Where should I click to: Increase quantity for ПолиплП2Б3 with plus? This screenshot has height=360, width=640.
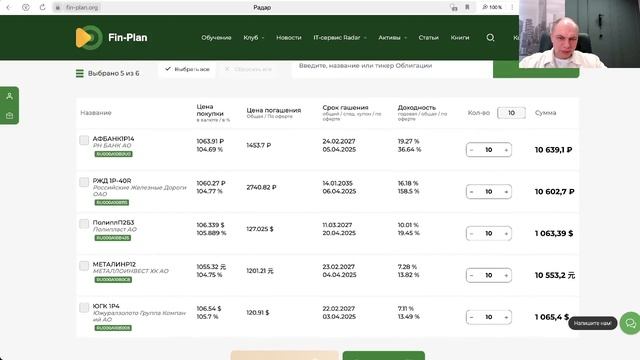[506, 233]
